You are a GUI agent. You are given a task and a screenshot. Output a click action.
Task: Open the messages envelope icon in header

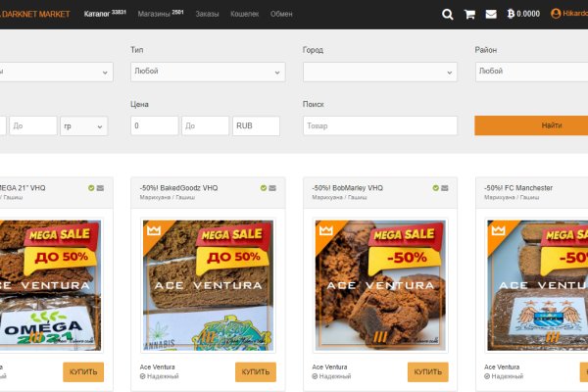[491, 15]
